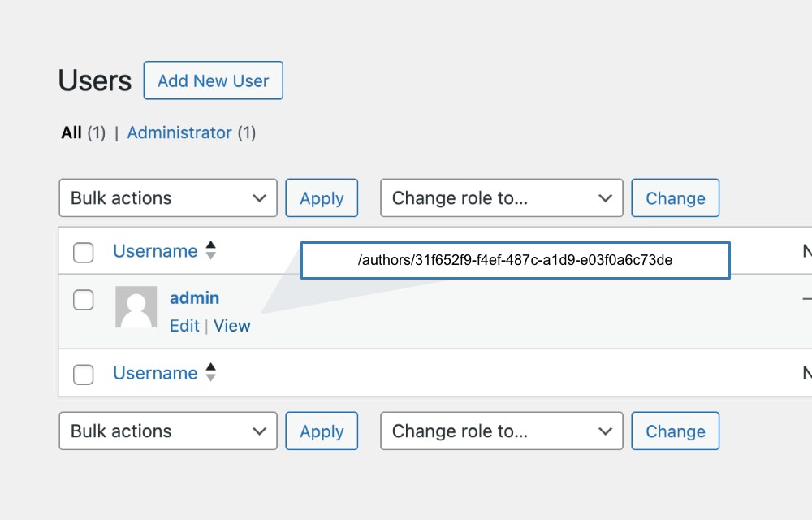Open the Bulk actions dropdown below the table
This screenshot has height=520, width=812.
168,431
